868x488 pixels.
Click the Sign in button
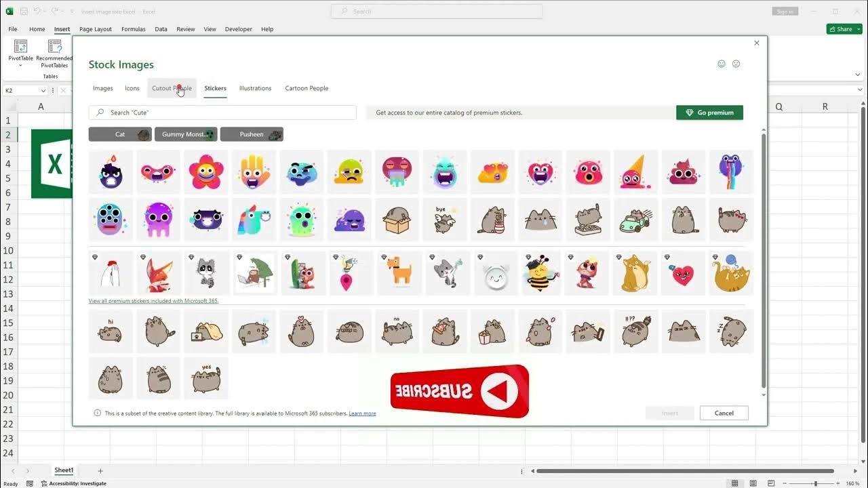[x=785, y=12]
